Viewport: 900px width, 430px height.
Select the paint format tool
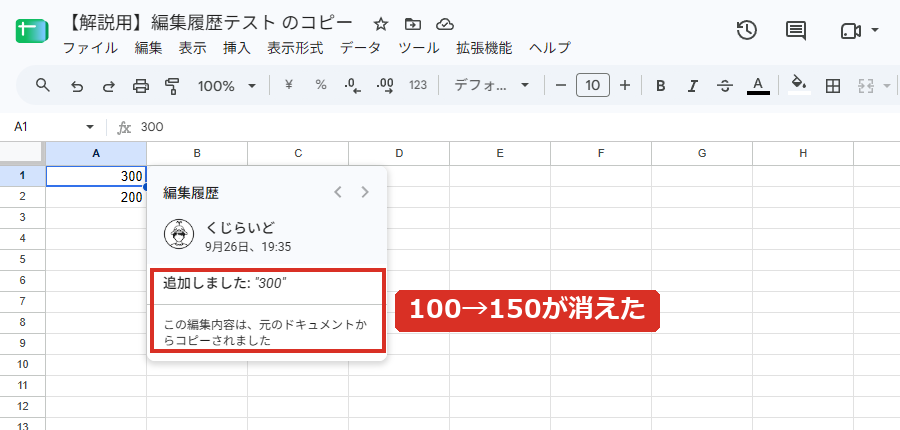tap(172, 86)
